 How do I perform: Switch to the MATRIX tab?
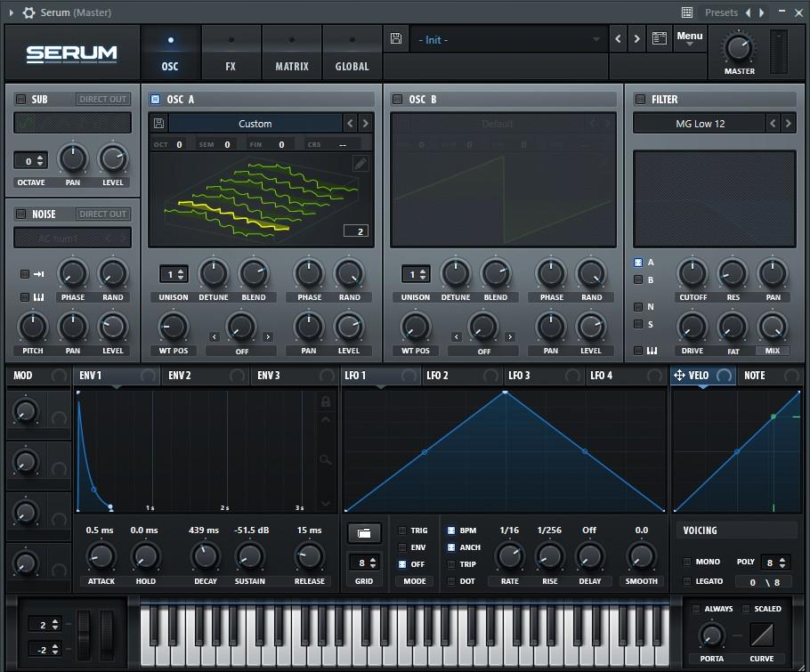[292, 53]
